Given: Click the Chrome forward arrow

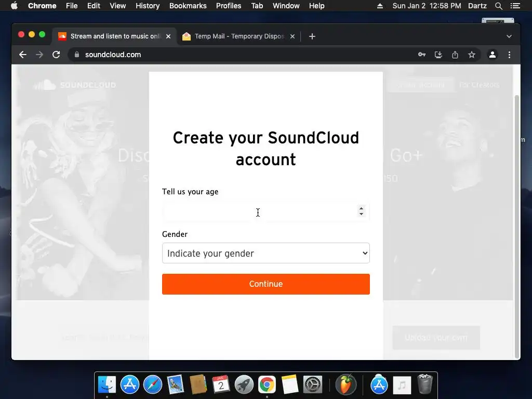Looking at the screenshot, I should 39,55.
